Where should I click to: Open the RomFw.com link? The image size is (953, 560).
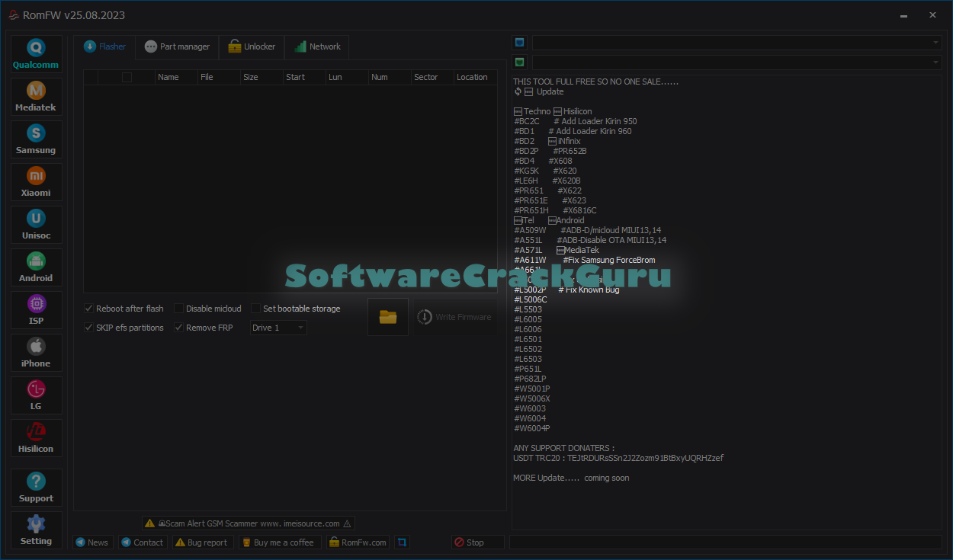(358, 542)
